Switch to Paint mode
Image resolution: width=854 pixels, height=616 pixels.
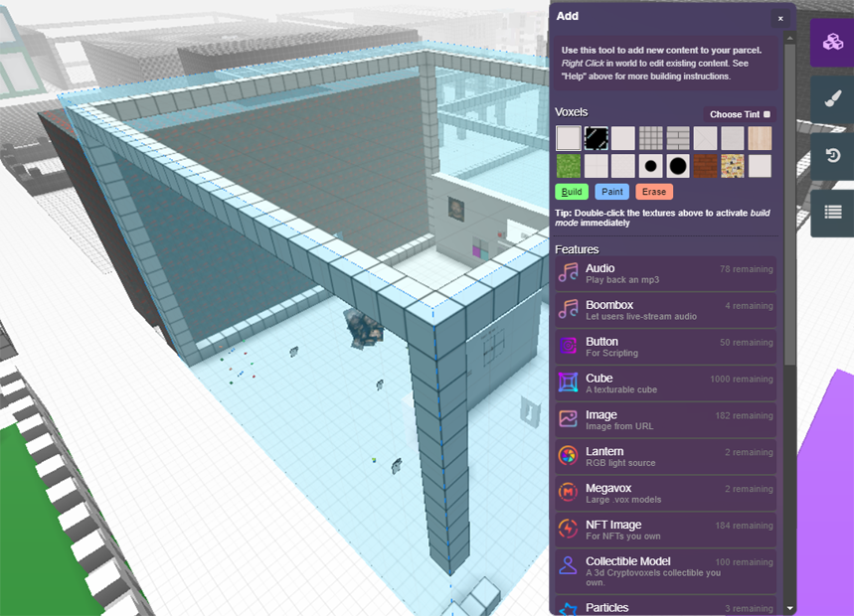coord(611,192)
